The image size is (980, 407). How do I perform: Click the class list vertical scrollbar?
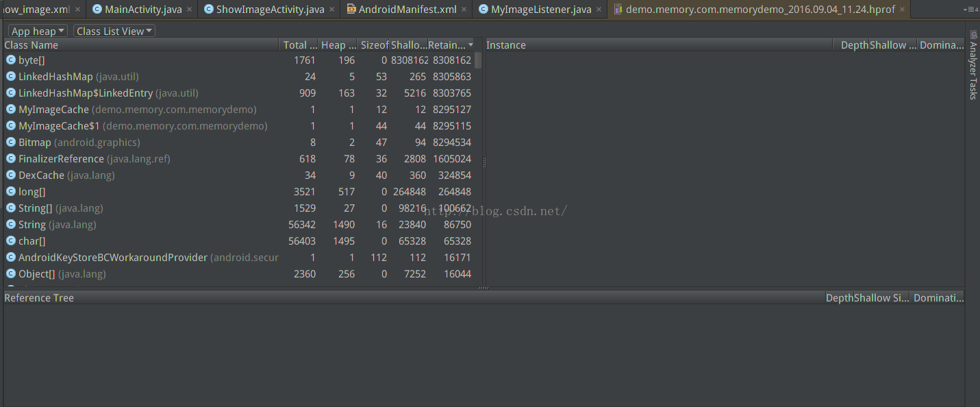click(x=478, y=60)
